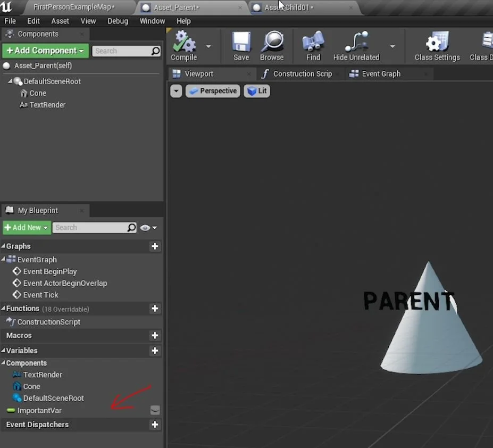Open the Find tool
493x448 pixels.
tap(312, 45)
